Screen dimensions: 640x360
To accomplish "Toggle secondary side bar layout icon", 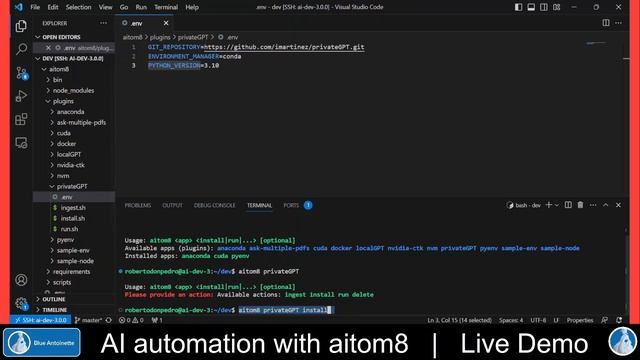I will click(x=544, y=7).
